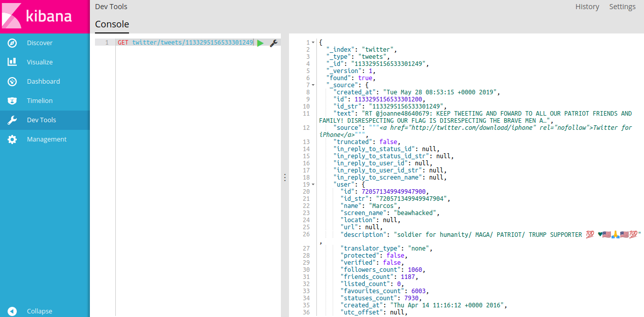Viewport: 644px width, 317px height.
Task: Collapse the sidebar via Collapse label
Action: [40, 311]
